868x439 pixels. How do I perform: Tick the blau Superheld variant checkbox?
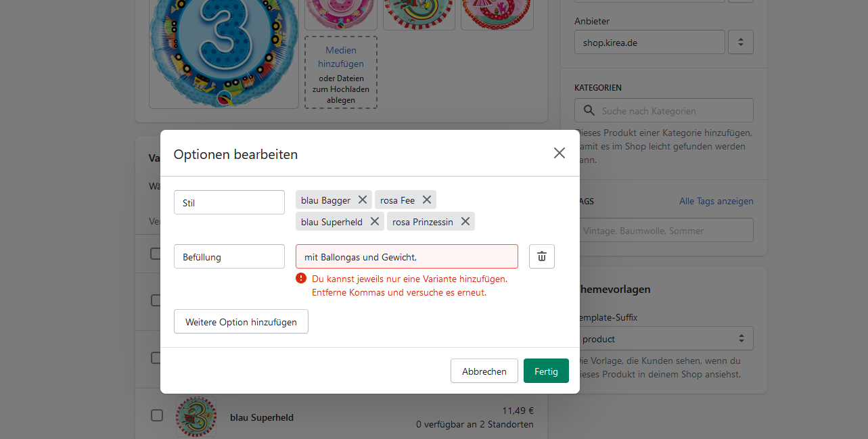pos(157,415)
